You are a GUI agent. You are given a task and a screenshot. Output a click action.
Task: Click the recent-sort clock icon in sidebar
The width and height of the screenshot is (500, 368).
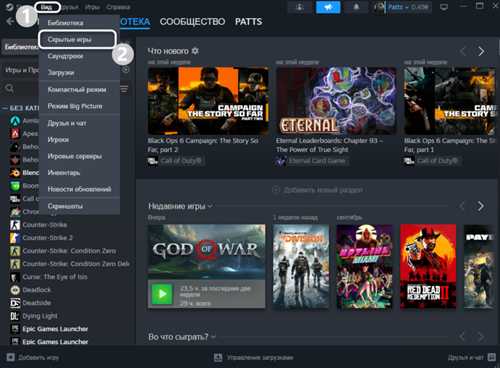pos(126,70)
